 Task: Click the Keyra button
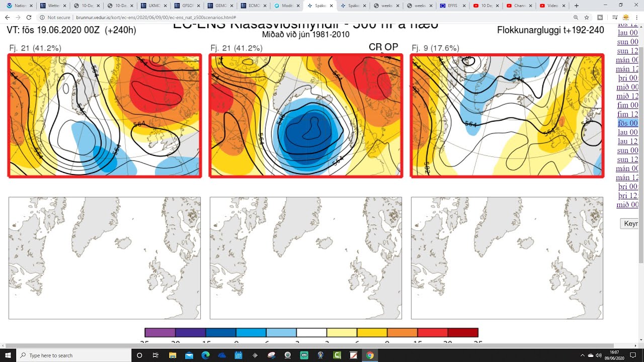[629, 224]
